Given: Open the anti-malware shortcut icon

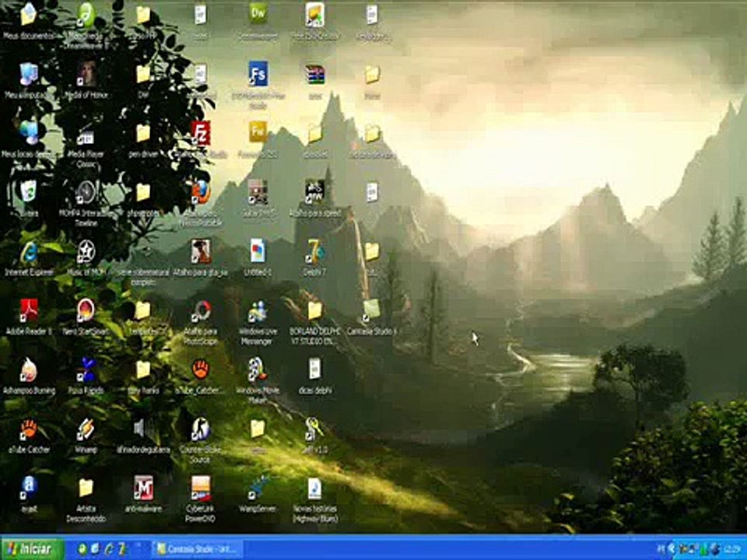Looking at the screenshot, I should 143,488.
